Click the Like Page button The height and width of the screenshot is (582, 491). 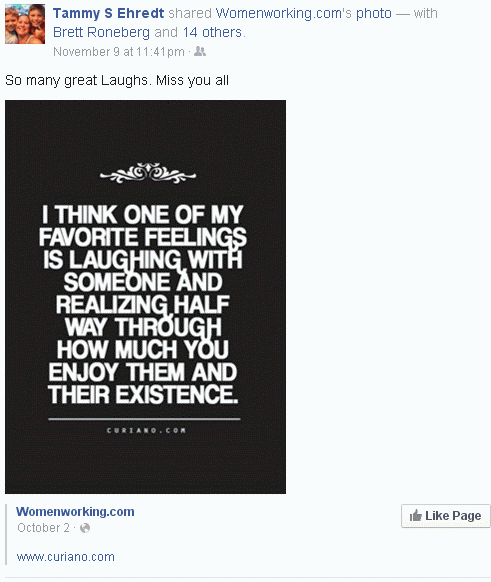pos(446,516)
